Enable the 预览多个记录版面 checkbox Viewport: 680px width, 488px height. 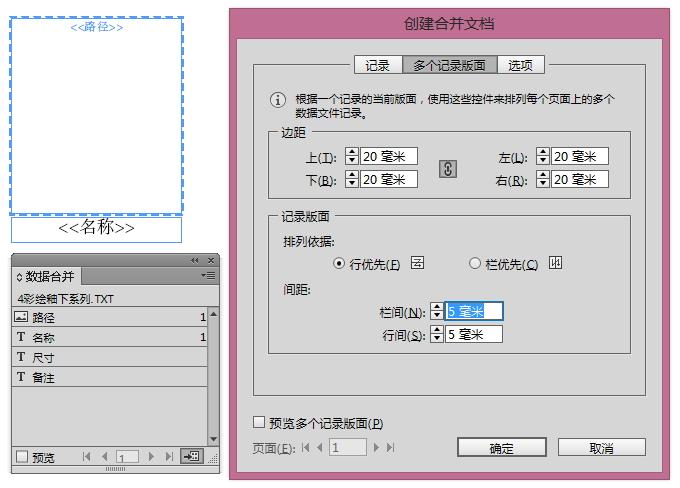point(259,422)
